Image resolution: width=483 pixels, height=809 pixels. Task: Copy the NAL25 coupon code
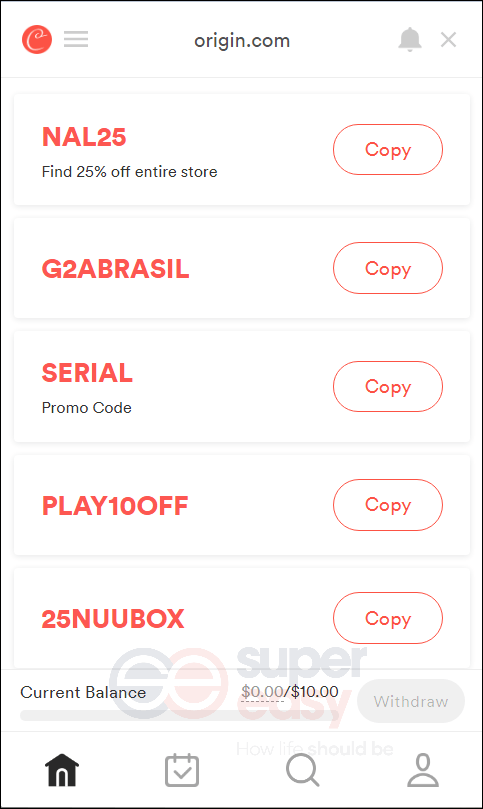coord(388,150)
